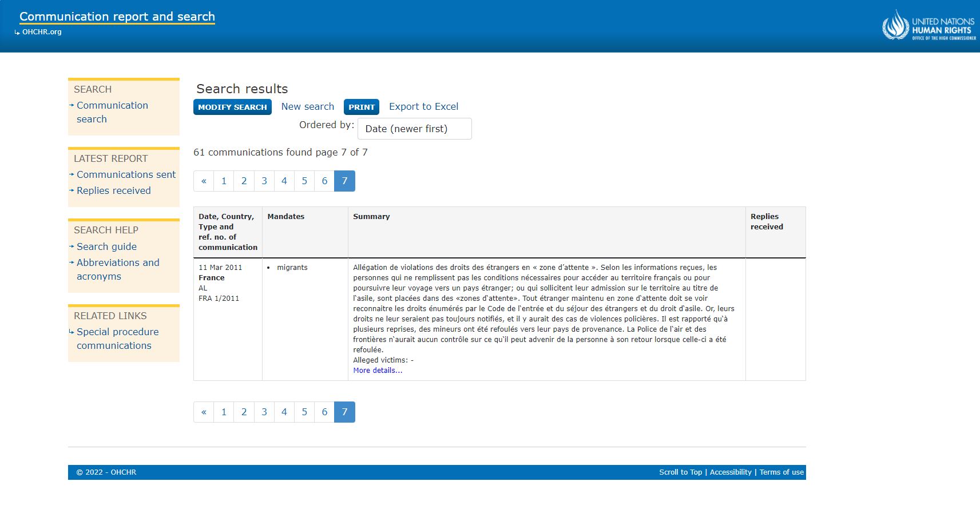Click bottom pagination « previous arrow
This screenshot has height=517, width=980.
(x=204, y=412)
